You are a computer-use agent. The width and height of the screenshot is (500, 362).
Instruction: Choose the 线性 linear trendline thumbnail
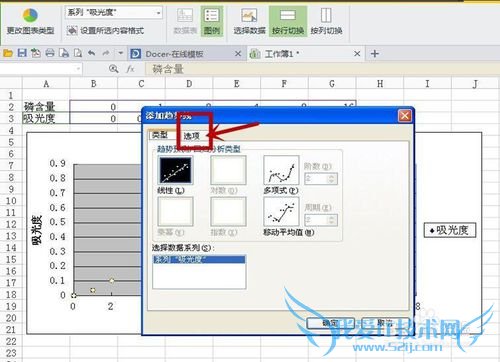point(175,170)
